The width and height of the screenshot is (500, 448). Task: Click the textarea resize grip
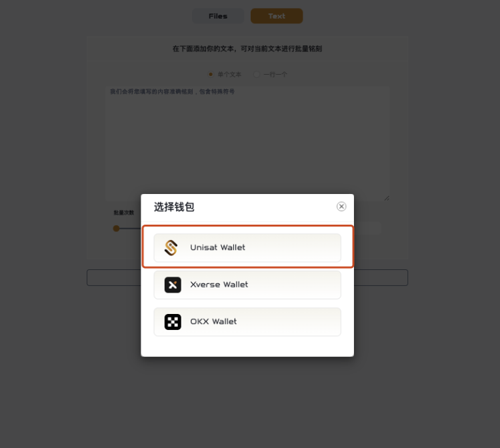[387, 198]
